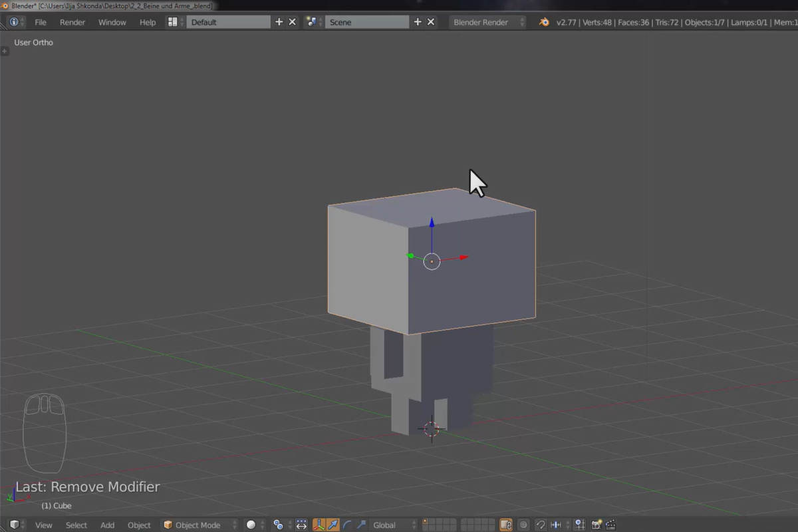Open the Object menu in 3D header

[x=139, y=525]
